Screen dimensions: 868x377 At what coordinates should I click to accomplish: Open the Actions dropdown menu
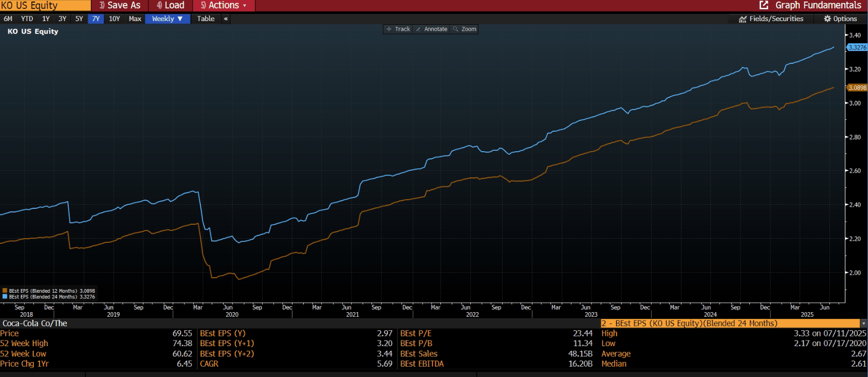coord(224,5)
